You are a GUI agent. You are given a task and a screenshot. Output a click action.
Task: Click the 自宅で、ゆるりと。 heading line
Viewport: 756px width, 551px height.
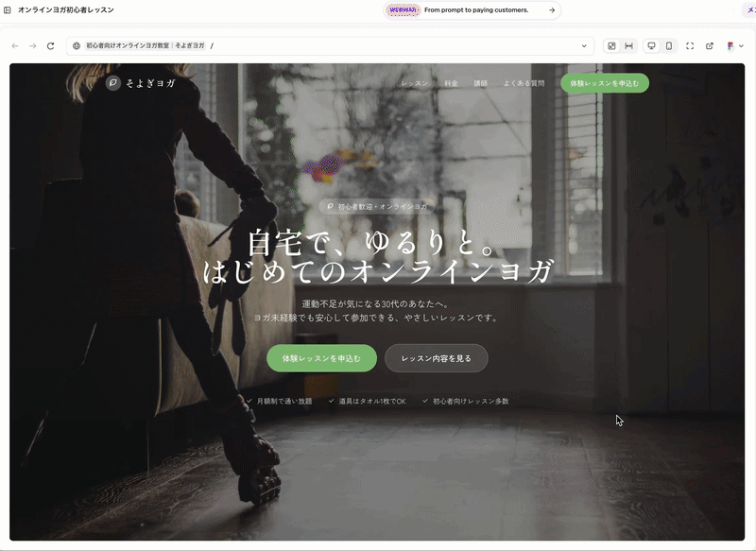(372, 243)
